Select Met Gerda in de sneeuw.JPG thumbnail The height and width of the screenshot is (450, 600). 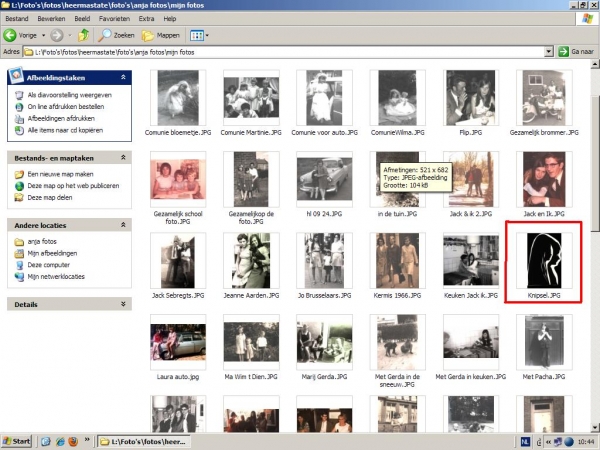(398, 342)
